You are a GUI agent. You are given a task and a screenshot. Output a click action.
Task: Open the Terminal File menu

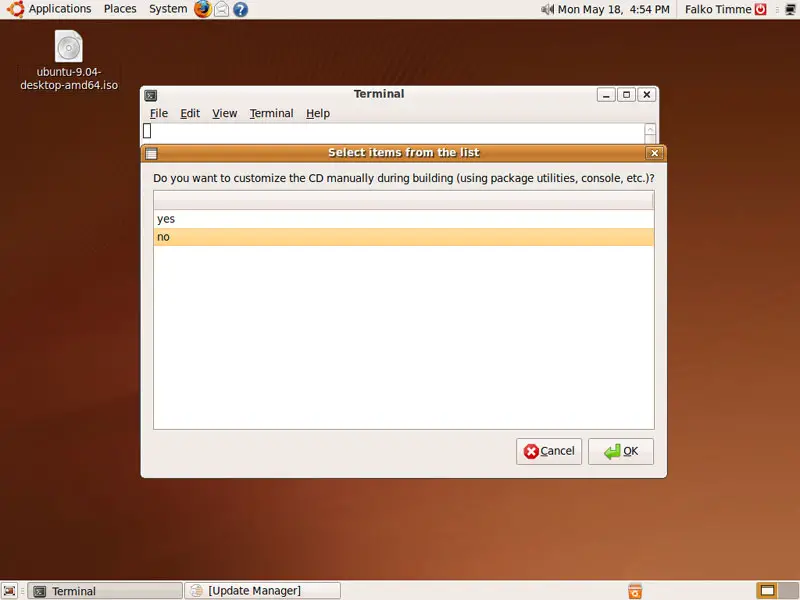point(159,113)
